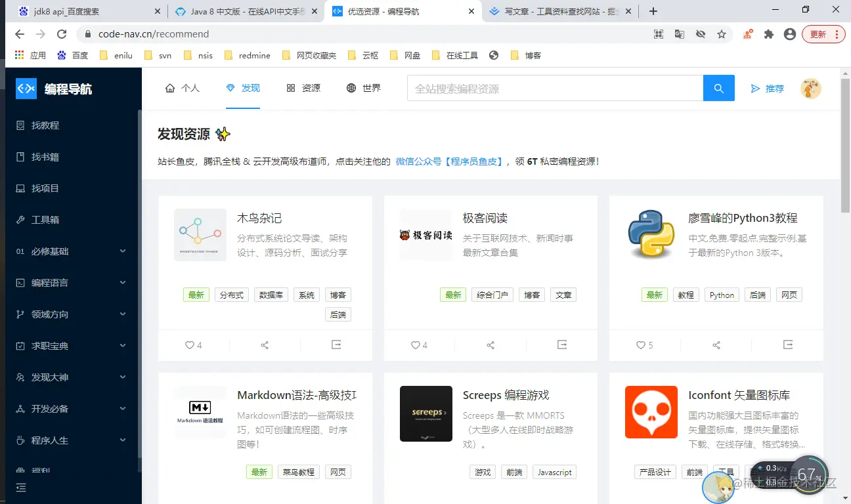Open 极客阅读 via its go-to icon
This screenshot has height=504, width=851.
click(562, 345)
